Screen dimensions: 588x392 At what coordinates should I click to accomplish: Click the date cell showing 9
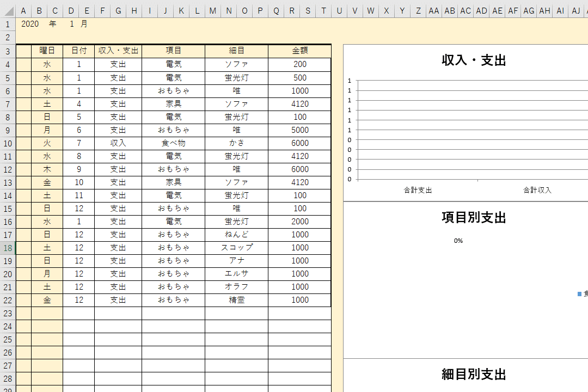(x=79, y=169)
